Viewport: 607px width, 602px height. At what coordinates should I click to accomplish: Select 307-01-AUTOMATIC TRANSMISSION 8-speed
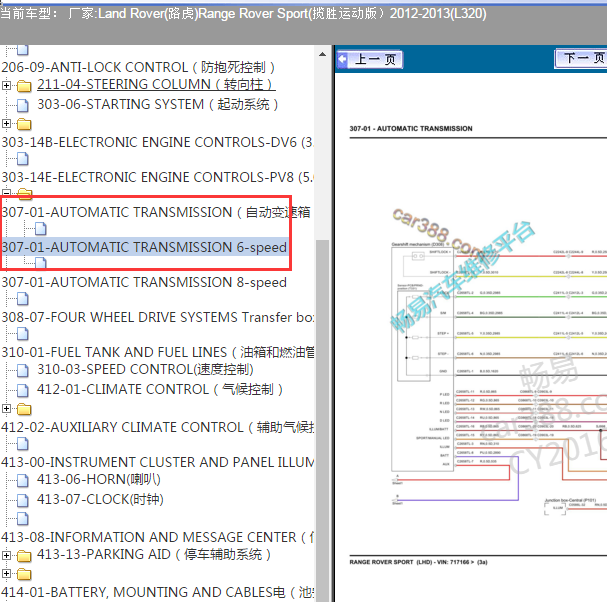point(144,282)
